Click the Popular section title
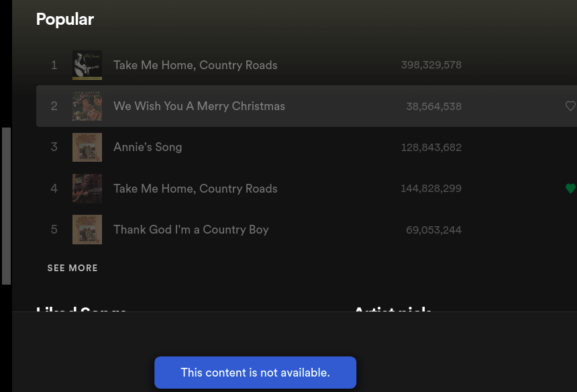Screen dimensions: 577x392 (65, 19)
